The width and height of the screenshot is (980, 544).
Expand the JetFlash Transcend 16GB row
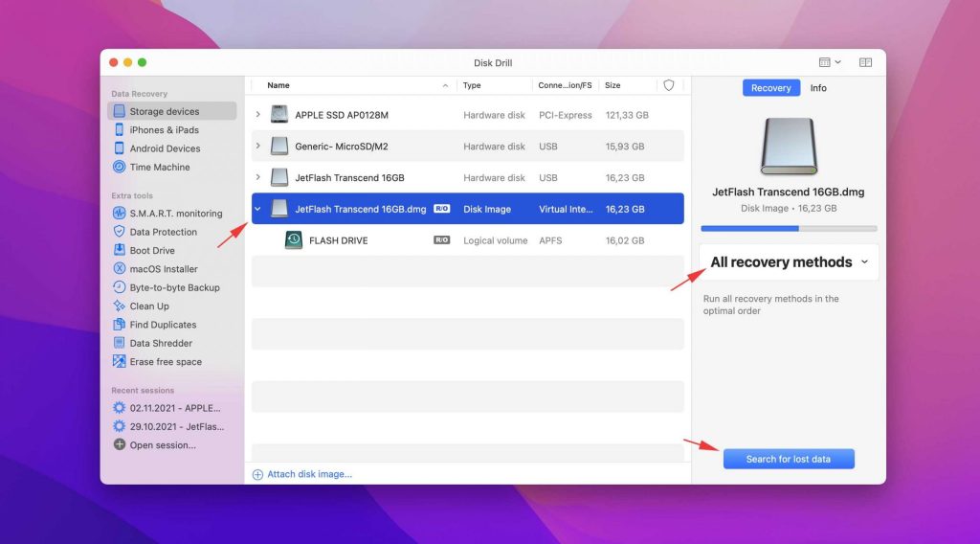(257, 177)
